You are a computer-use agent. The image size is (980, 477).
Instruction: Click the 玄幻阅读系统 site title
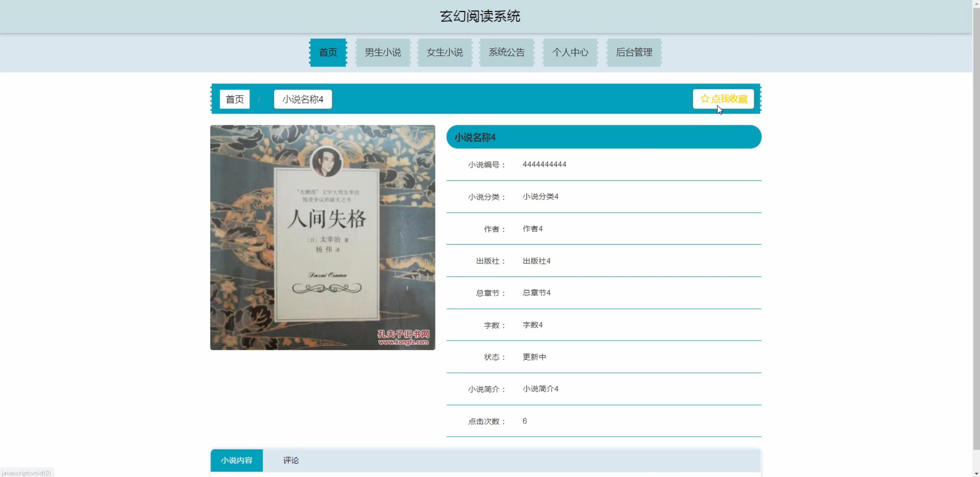[x=480, y=16]
